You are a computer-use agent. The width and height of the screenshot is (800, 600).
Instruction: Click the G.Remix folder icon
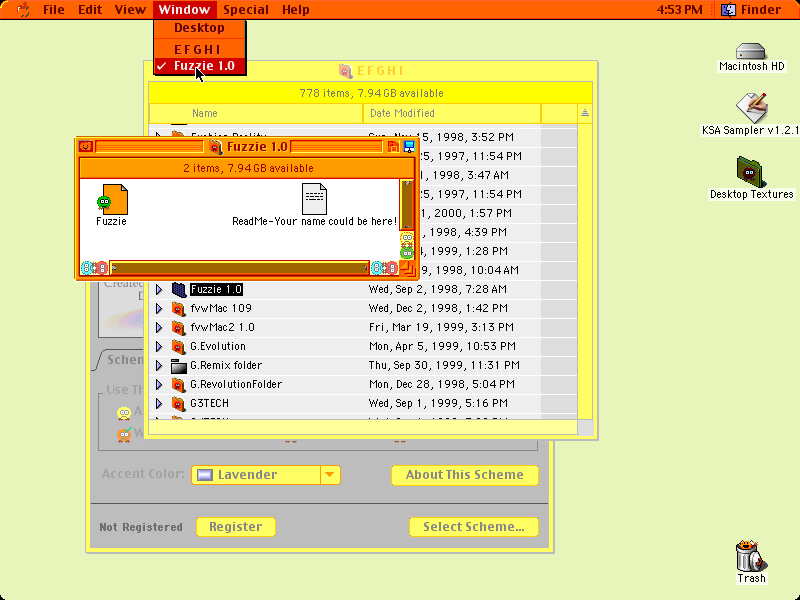pyautogui.click(x=179, y=365)
